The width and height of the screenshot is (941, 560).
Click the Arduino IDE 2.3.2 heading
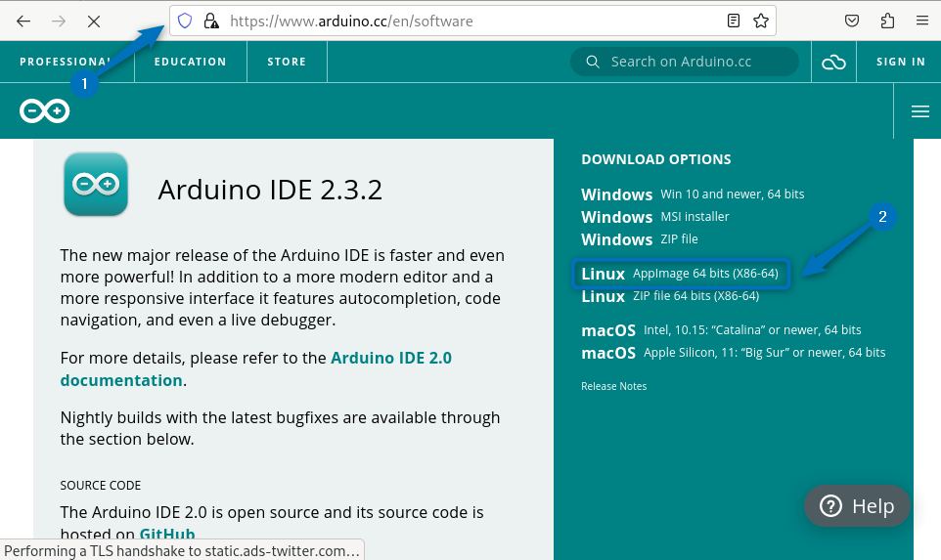coord(270,190)
